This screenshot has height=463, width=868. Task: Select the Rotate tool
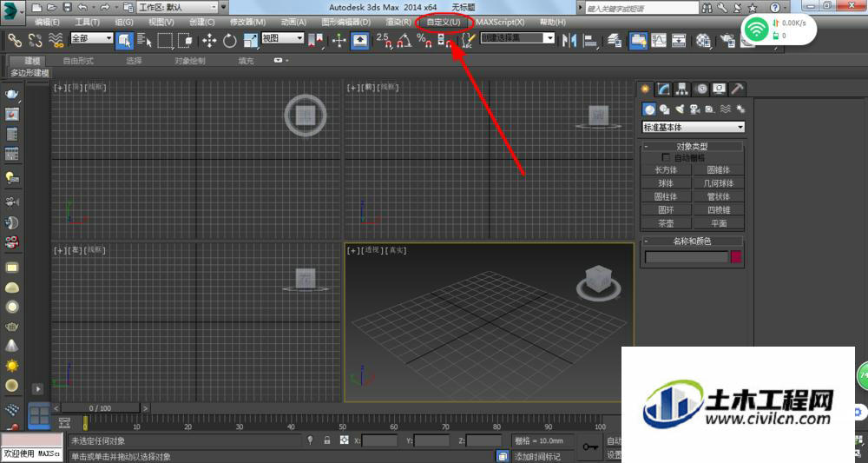(x=230, y=41)
